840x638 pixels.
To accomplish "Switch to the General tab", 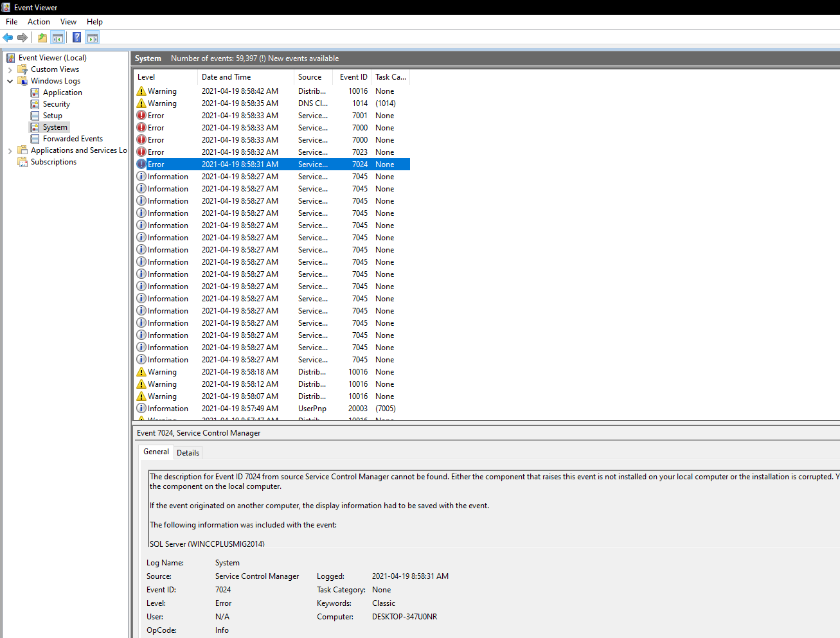I will coord(156,452).
